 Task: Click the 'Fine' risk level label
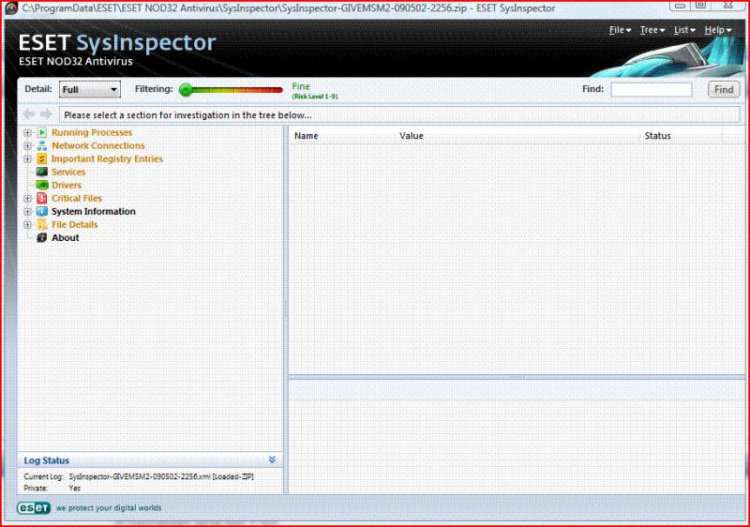[x=301, y=87]
